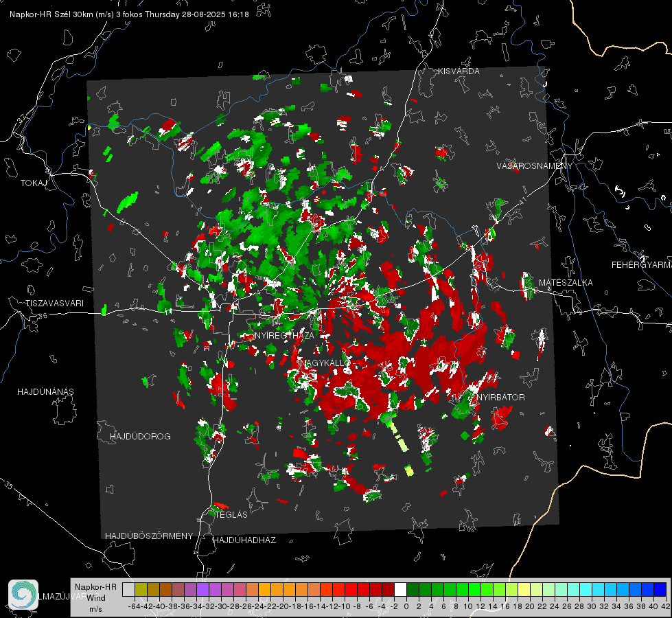Image resolution: width=672 pixels, height=618 pixels.
Task: Pick the light gray swatch at legend's left end
Action: pyautogui.click(x=128, y=589)
